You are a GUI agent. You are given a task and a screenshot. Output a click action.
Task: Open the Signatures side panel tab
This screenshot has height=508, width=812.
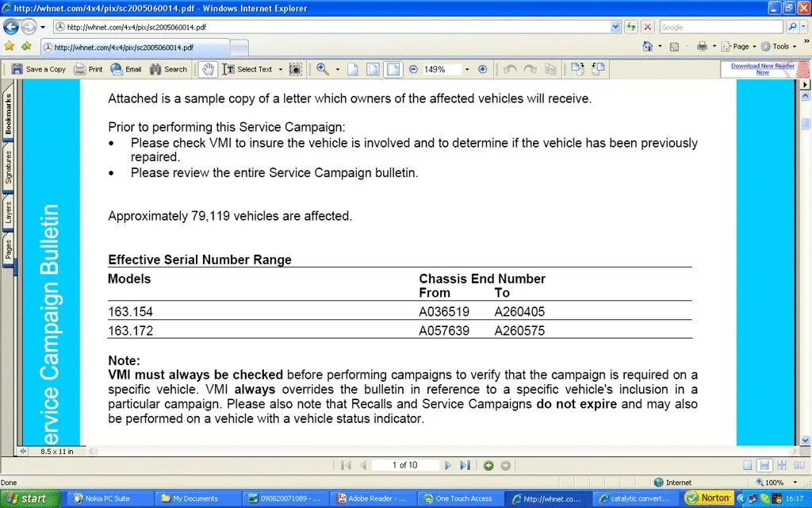8,167
